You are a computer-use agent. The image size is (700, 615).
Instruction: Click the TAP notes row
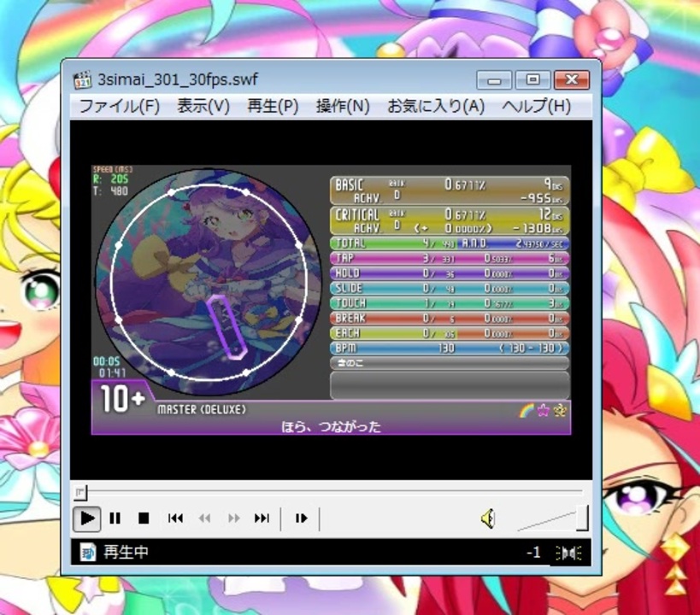tap(450, 259)
